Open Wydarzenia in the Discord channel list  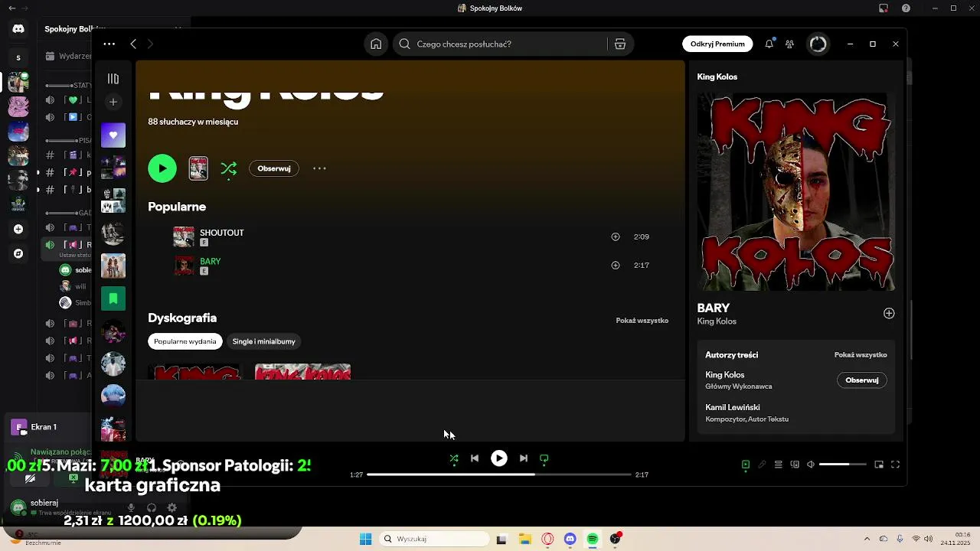pos(69,56)
